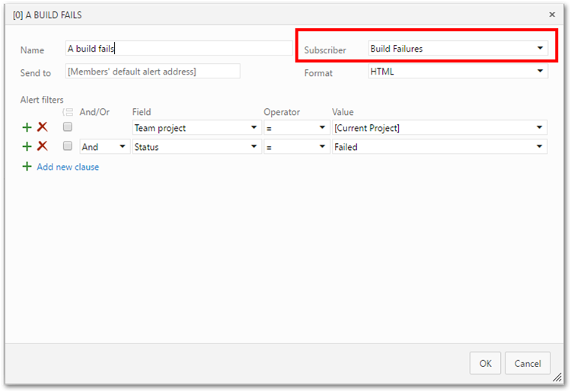Open the Team project field dropdown
Viewport: 571px width, 392px height.
(196, 128)
